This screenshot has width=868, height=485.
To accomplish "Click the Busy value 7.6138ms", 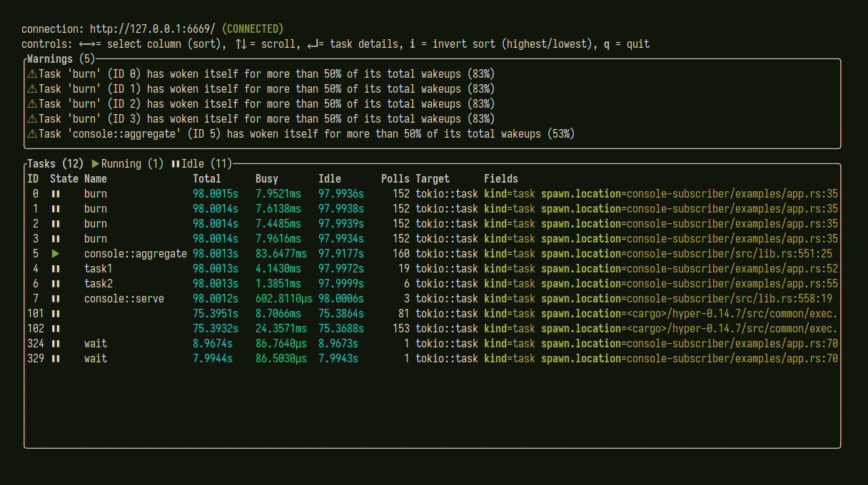I will click(278, 209).
